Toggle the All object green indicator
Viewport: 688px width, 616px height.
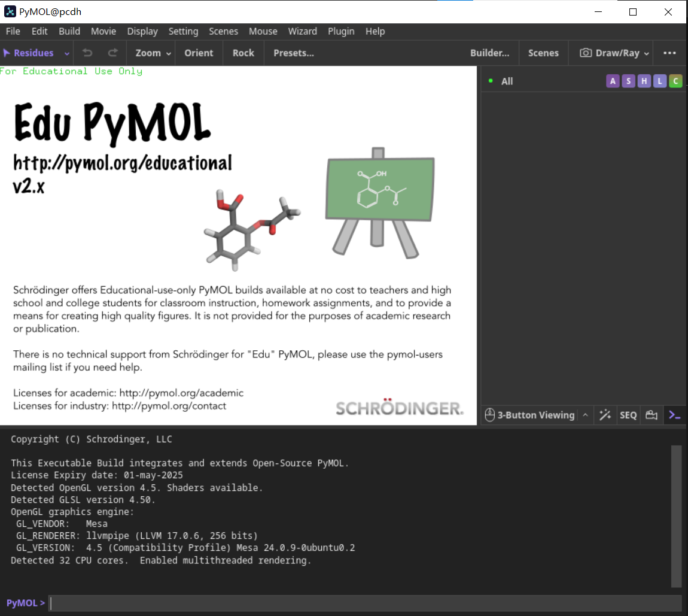pyautogui.click(x=491, y=81)
